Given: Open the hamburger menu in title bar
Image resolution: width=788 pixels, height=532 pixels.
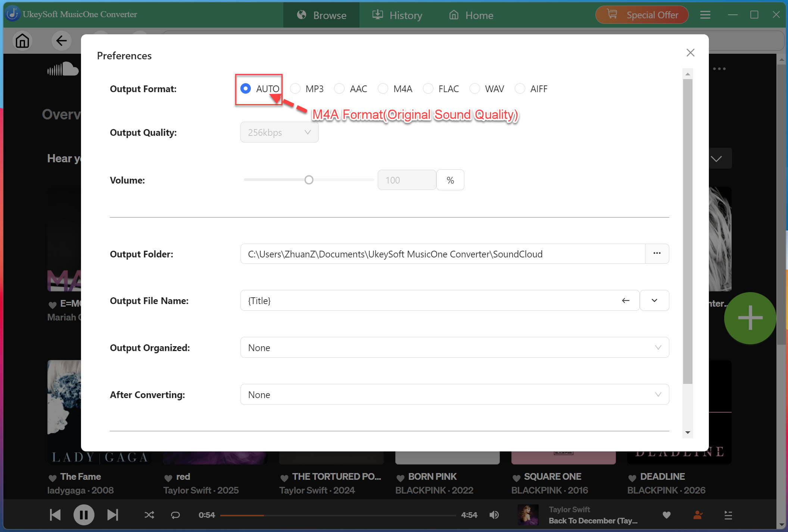Looking at the screenshot, I should [x=705, y=15].
